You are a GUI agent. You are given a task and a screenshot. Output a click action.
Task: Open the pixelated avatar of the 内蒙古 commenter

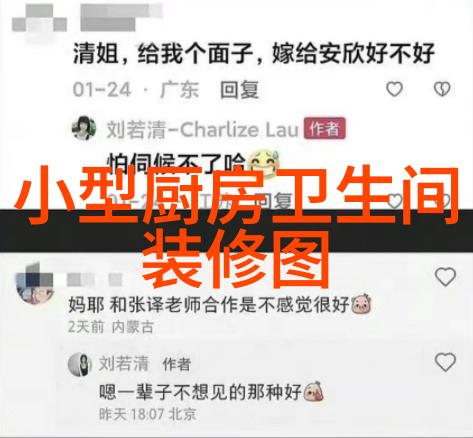35,284
